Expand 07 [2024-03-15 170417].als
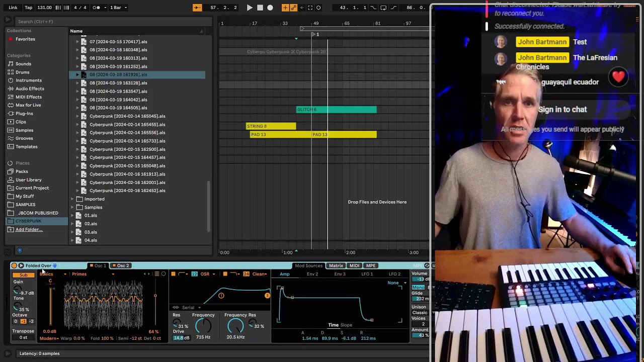Image resolution: width=644 pixels, height=362 pixels. point(77,42)
